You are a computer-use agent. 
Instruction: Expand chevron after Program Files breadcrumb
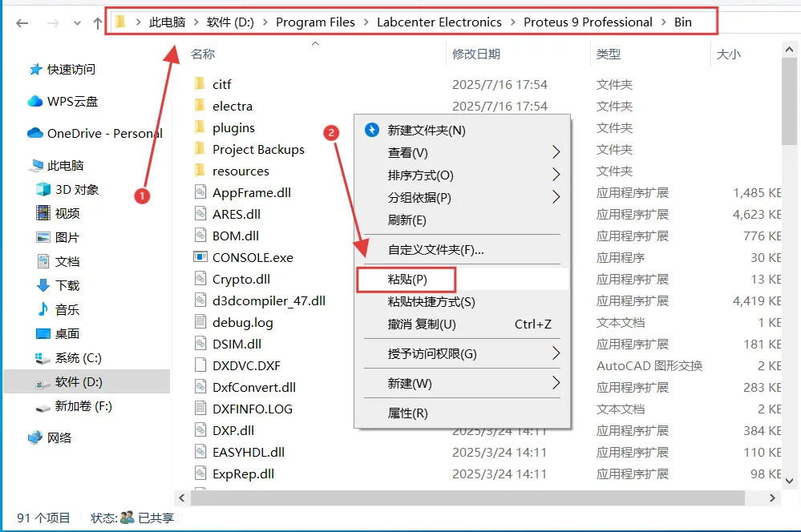(x=366, y=22)
